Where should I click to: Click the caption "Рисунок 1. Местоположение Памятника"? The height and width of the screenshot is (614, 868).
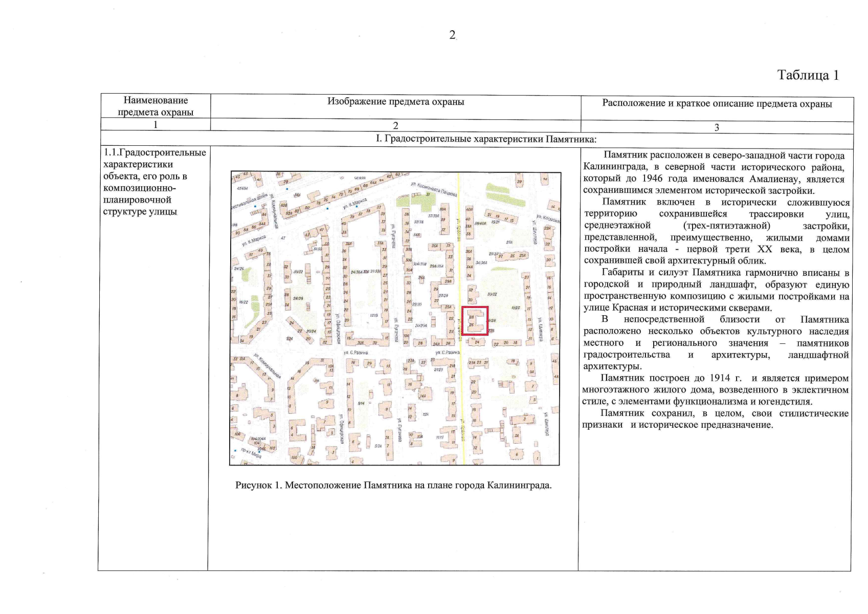tap(393, 485)
